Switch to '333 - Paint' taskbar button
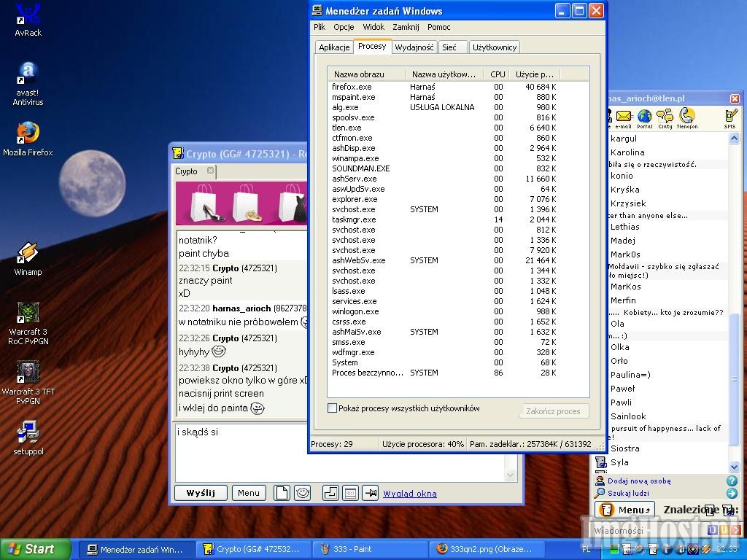 [370, 549]
